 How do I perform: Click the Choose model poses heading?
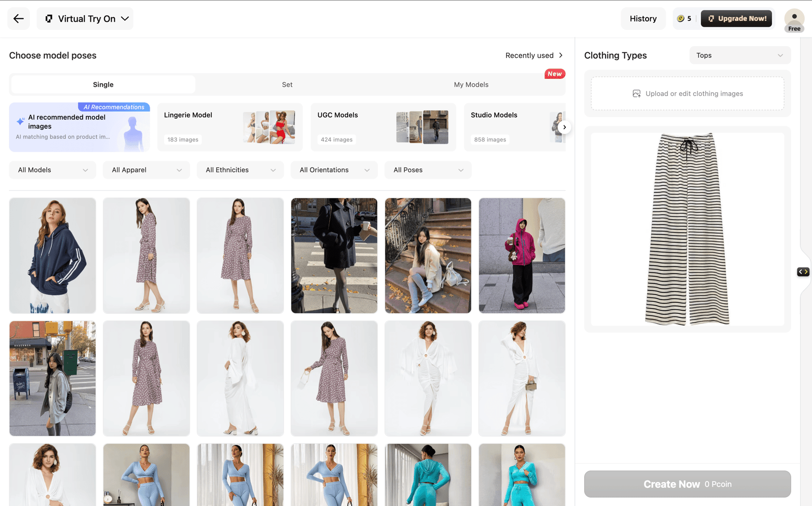coord(53,55)
